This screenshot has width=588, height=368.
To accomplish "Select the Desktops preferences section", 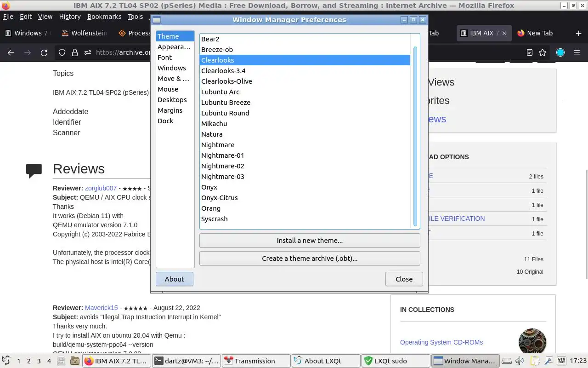I will tap(175, 100).
